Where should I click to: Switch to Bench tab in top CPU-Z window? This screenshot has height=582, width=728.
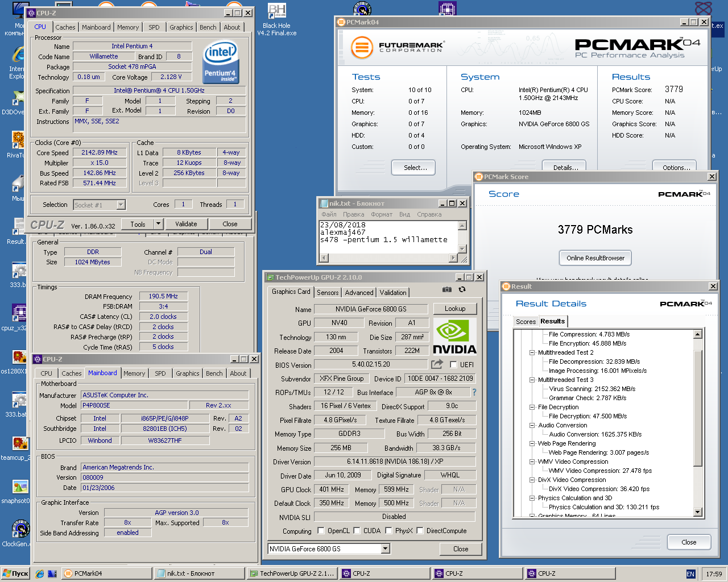click(x=208, y=27)
